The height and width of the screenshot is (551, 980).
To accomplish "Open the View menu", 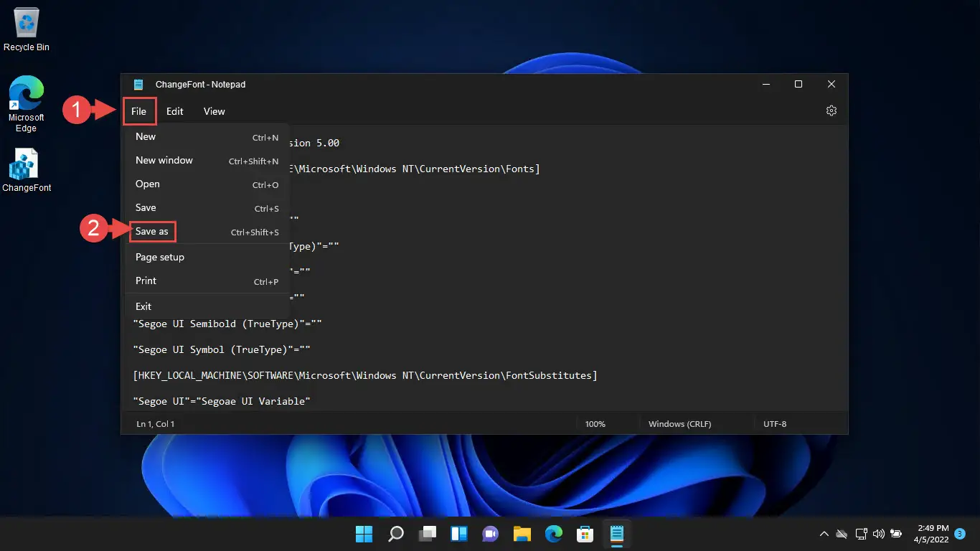I will pyautogui.click(x=214, y=111).
